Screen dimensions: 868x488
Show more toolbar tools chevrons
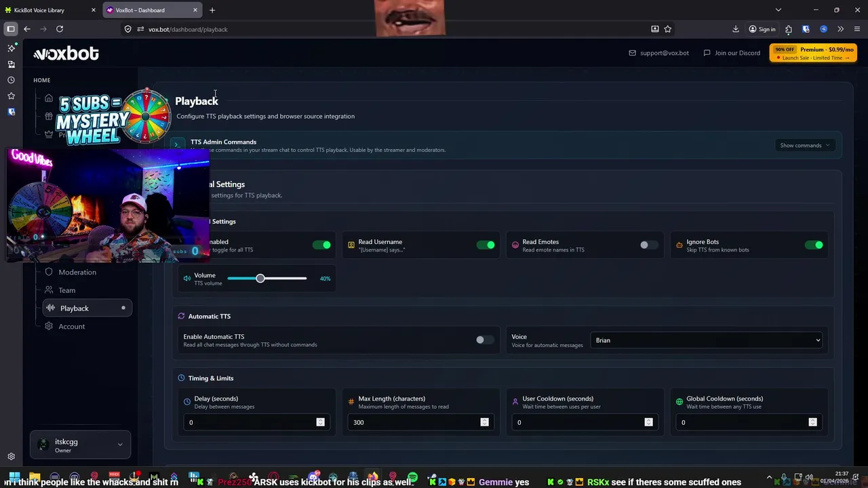pyautogui.click(x=841, y=29)
